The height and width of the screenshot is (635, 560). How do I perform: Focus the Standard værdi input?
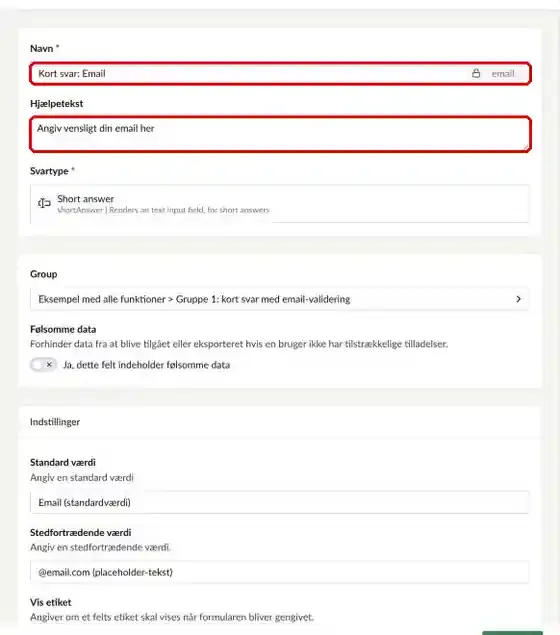click(x=279, y=502)
